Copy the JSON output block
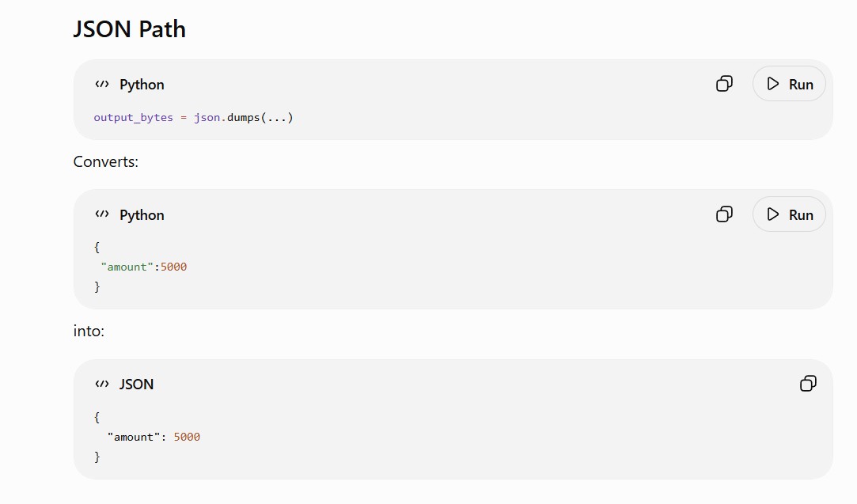This screenshot has width=857, height=504. point(808,384)
